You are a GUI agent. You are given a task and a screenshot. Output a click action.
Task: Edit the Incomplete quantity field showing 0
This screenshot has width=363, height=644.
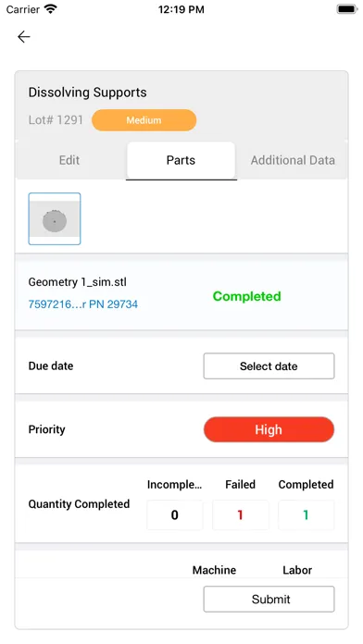tap(175, 515)
